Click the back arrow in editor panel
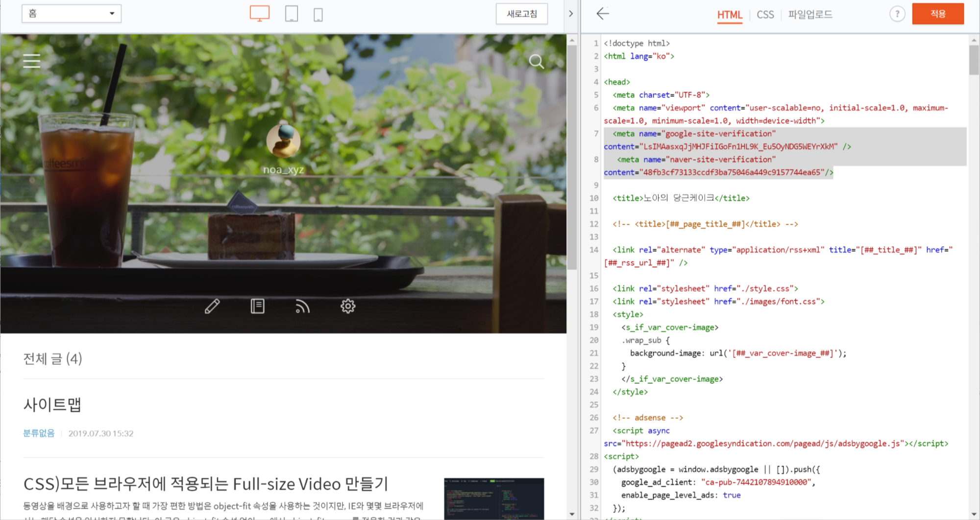 [603, 14]
